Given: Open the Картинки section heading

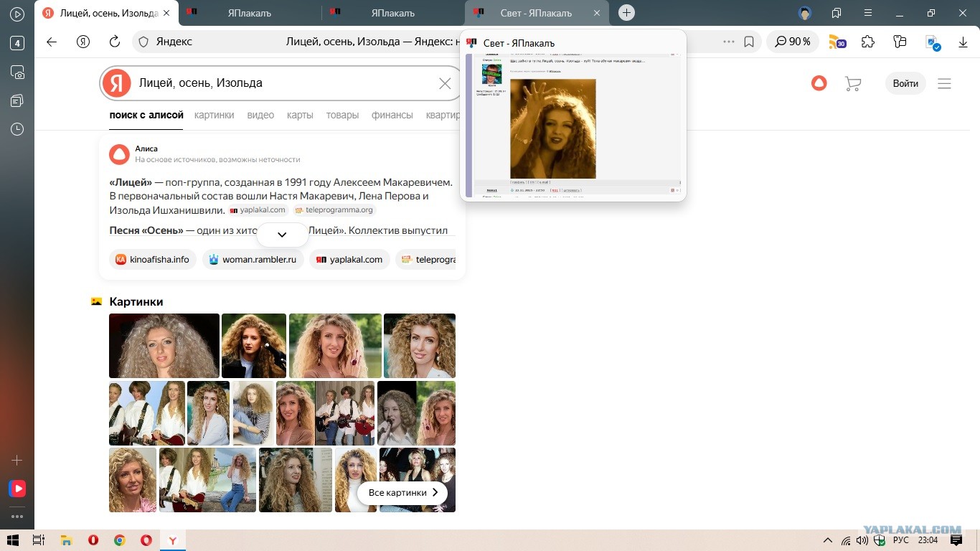Looking at the screenshot, I should tap(136, 302).
